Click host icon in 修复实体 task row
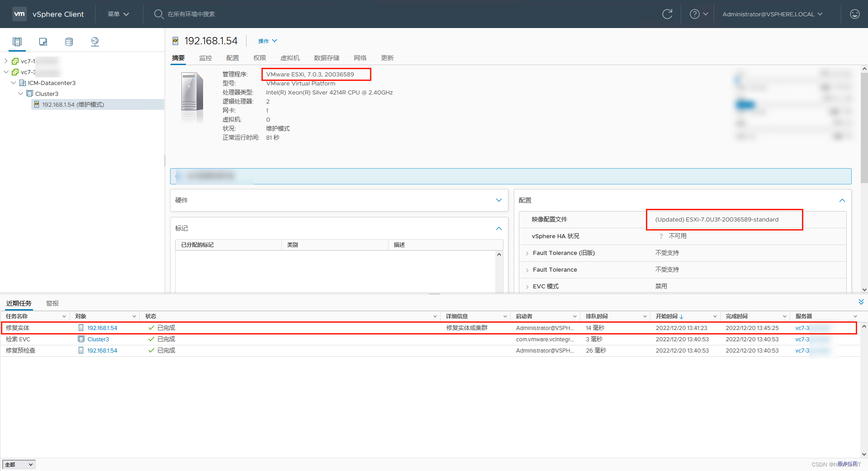Screen dimensions: 868x471 click(81, 328)
